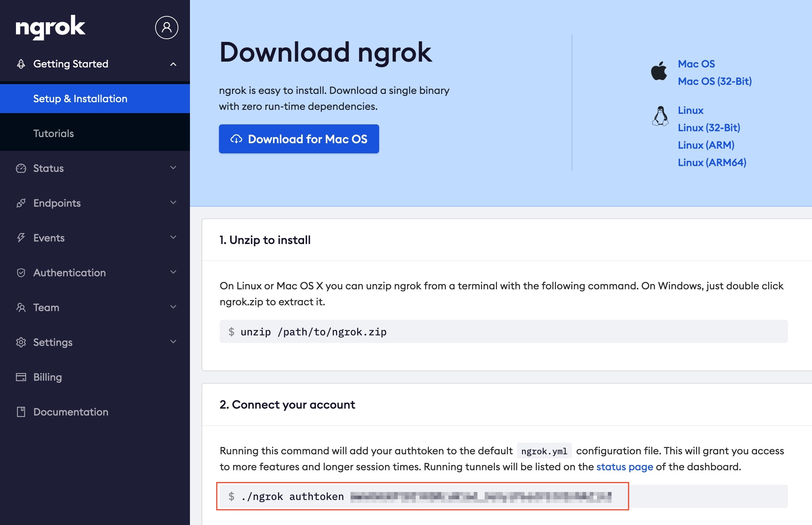This screenshot has height=525, width=812.
Task: Open the Tutorials sidebar item
Action: coord(54,133)
